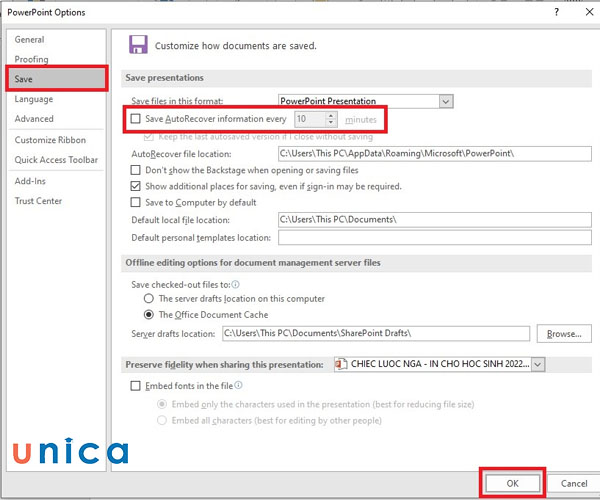Viewport: 600px width, 500px height.
Task: Check Save to Computer by default
Action: click(135, 202)
